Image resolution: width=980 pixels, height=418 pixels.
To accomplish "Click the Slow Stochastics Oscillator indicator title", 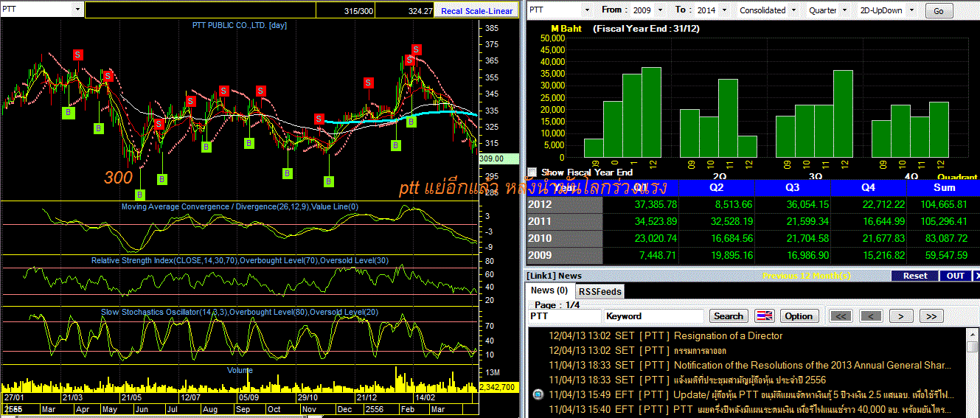I will (x=240, y=313).
